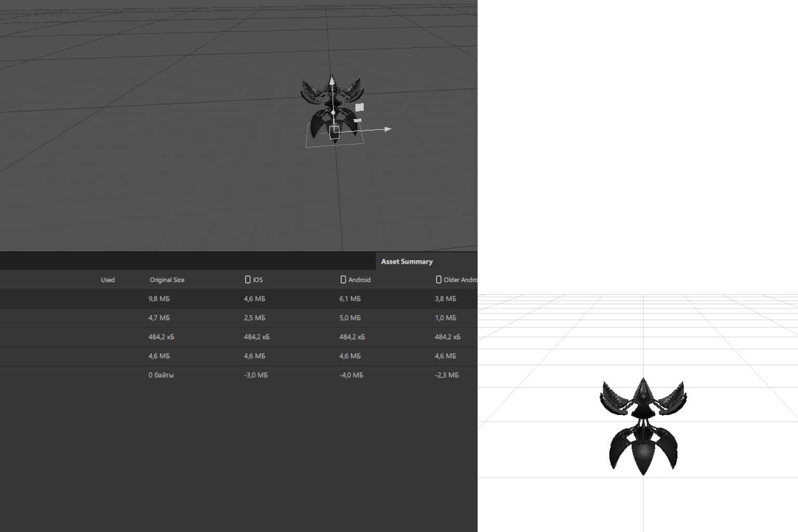Grab the horizontal X-axis gizmo arrow

coord(387,129)
